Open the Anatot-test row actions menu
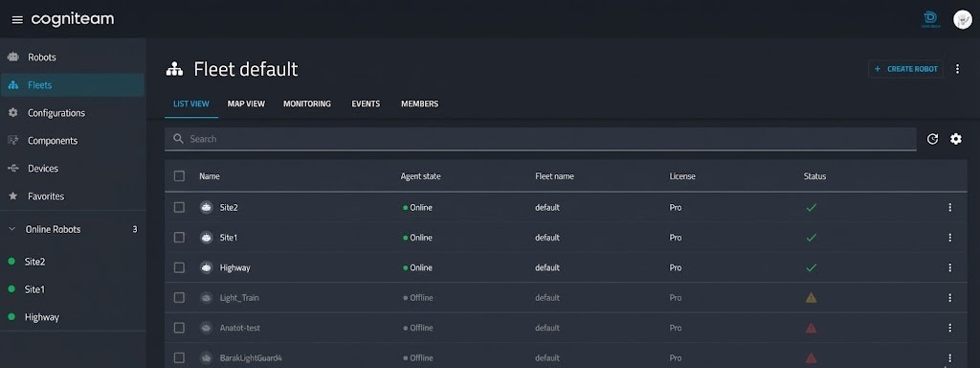Screen dimensions: 980x368 (x=950, y=328)
